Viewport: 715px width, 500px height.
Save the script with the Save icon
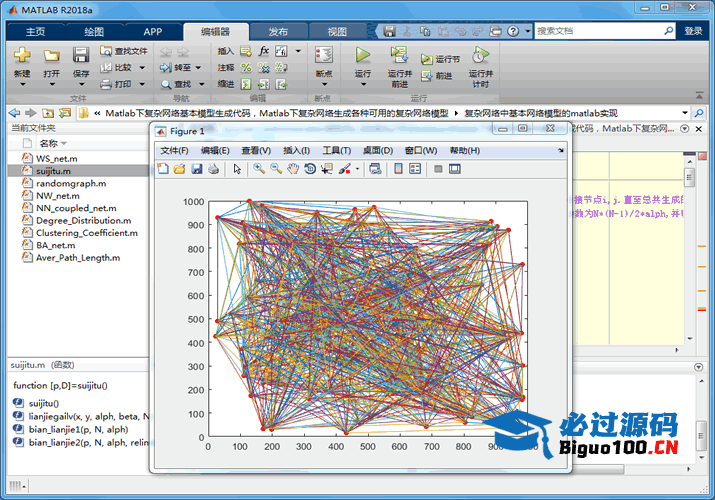[x=81, y=55]
